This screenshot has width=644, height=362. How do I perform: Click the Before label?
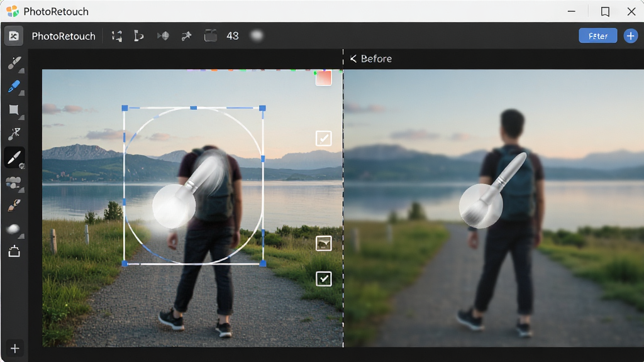tap(376, 58)
